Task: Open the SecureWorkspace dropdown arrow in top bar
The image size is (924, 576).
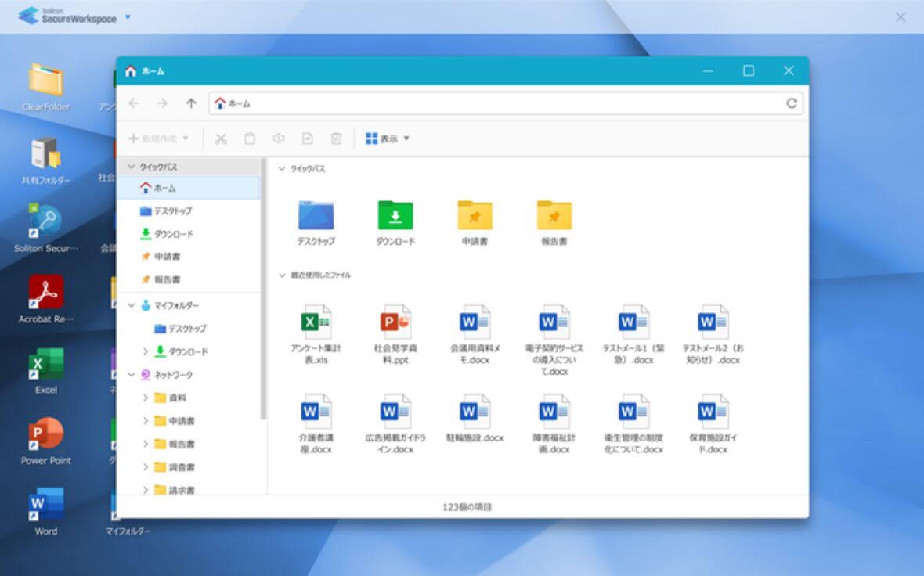Action: (x=128, y=17)
